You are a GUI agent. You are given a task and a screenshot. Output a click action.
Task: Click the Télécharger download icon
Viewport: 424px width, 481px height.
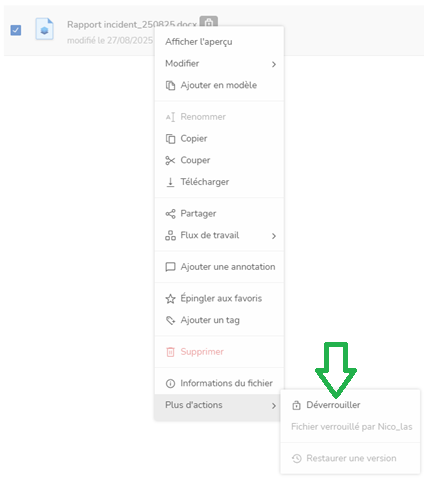pyautogui.click(x=170, y=182)
